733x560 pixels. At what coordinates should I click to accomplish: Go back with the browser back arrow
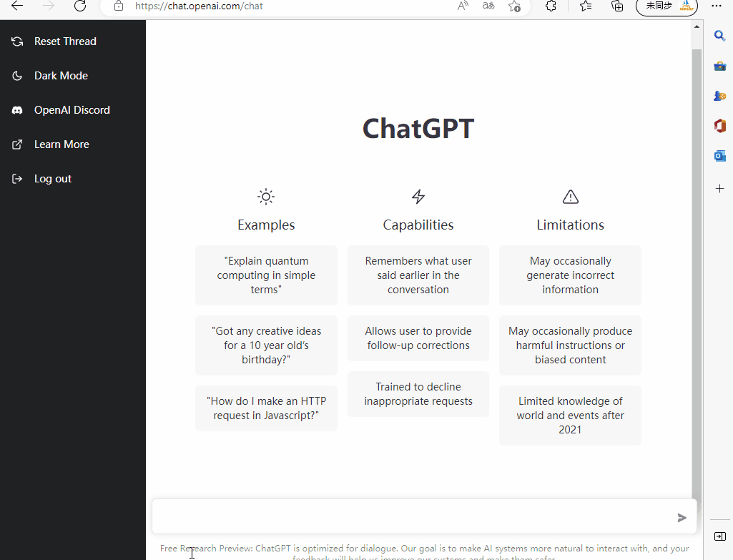point(17,6)
